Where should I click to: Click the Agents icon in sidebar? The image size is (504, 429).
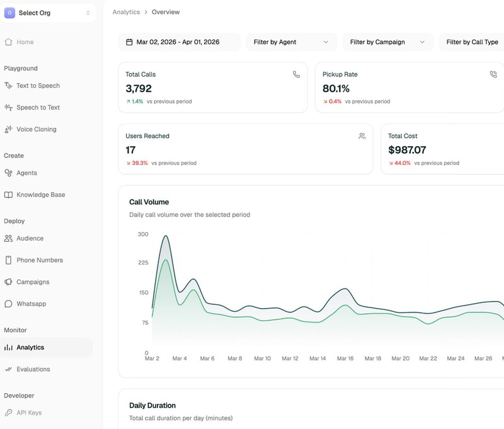tap(8, 173)
